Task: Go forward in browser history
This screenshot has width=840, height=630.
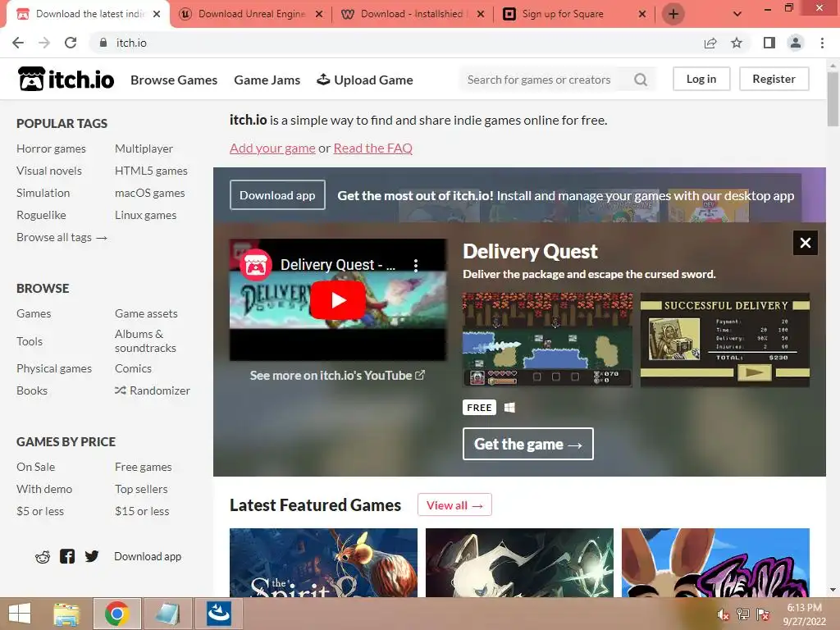Action: pyautogui.click(x=44, y=43)
